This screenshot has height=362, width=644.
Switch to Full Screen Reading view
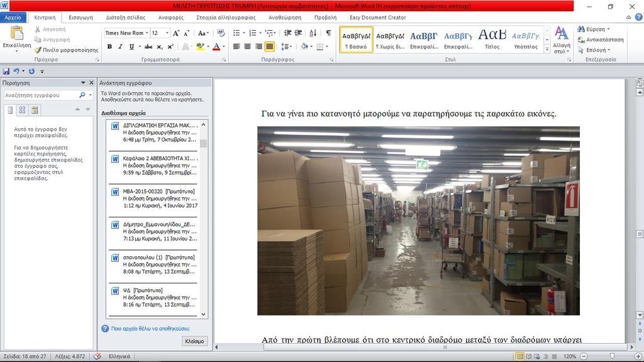tap(528, 356)
